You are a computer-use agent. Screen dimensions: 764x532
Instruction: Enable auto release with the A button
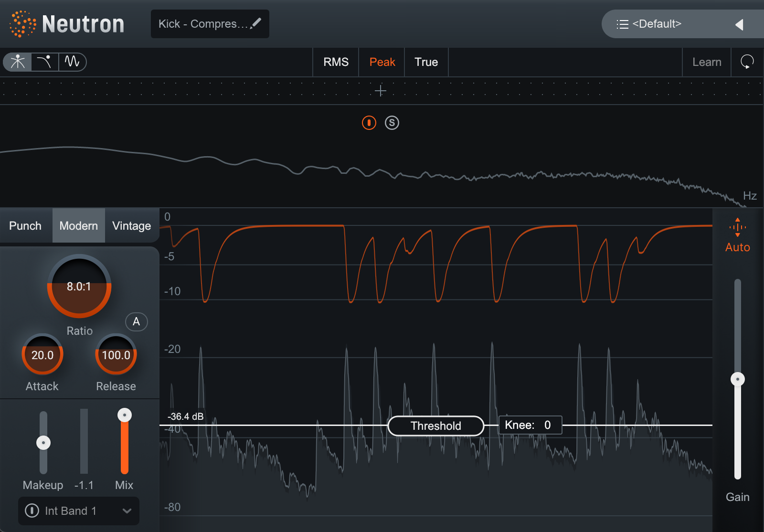137,321
